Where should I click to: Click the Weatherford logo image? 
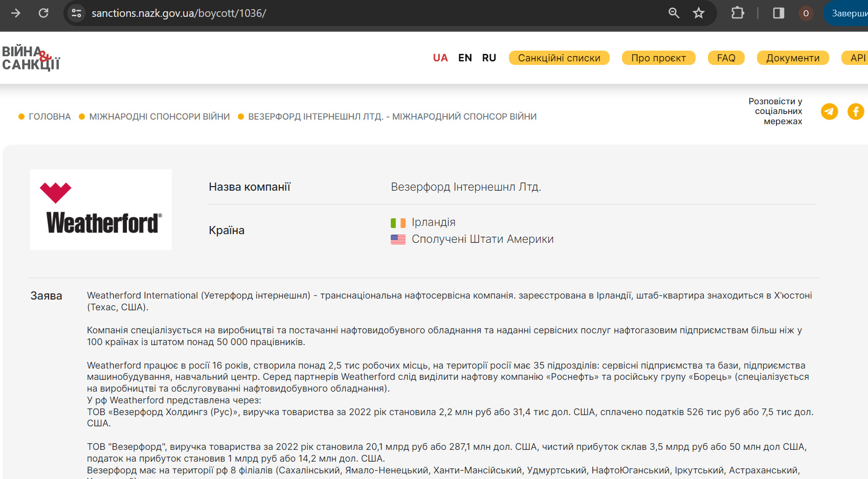[101, 210]
